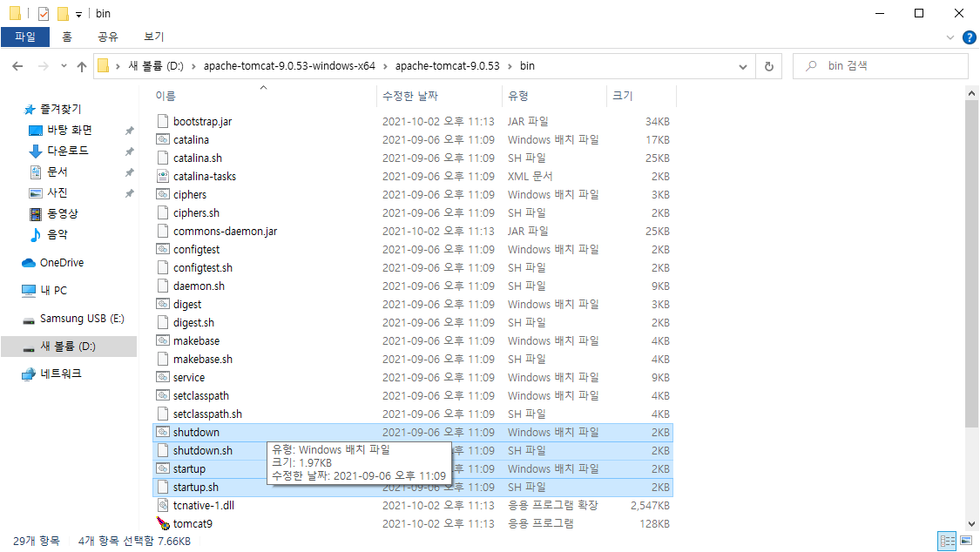
Task: Select the daemon.sh file name
Action: [x=199, y=286]
